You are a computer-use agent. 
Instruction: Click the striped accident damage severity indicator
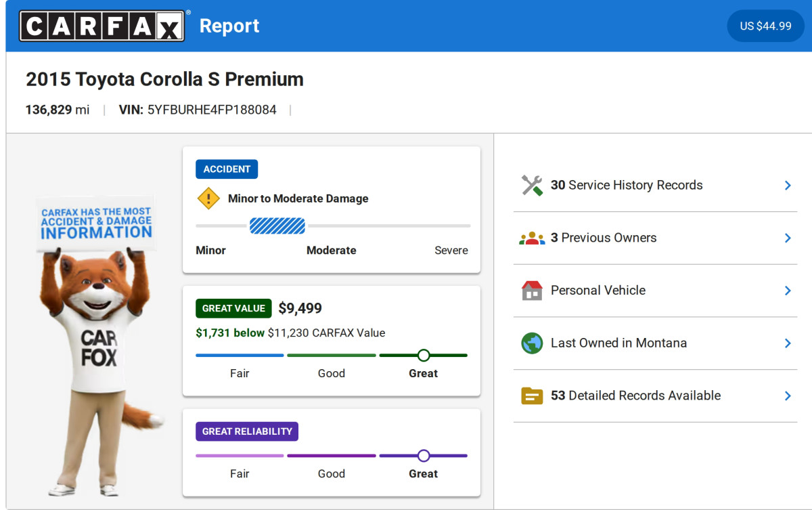click(277, 226)
